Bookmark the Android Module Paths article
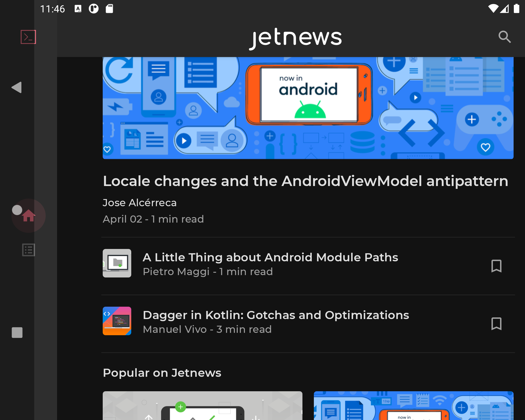Screen dimensions: 525x420 [x=497, y=266]
